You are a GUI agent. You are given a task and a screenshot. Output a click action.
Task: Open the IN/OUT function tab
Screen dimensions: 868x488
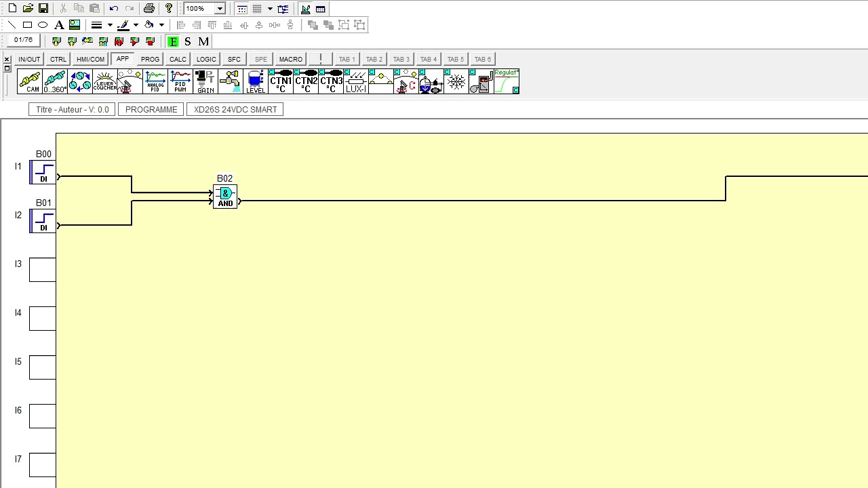click(x=29, y=59)
